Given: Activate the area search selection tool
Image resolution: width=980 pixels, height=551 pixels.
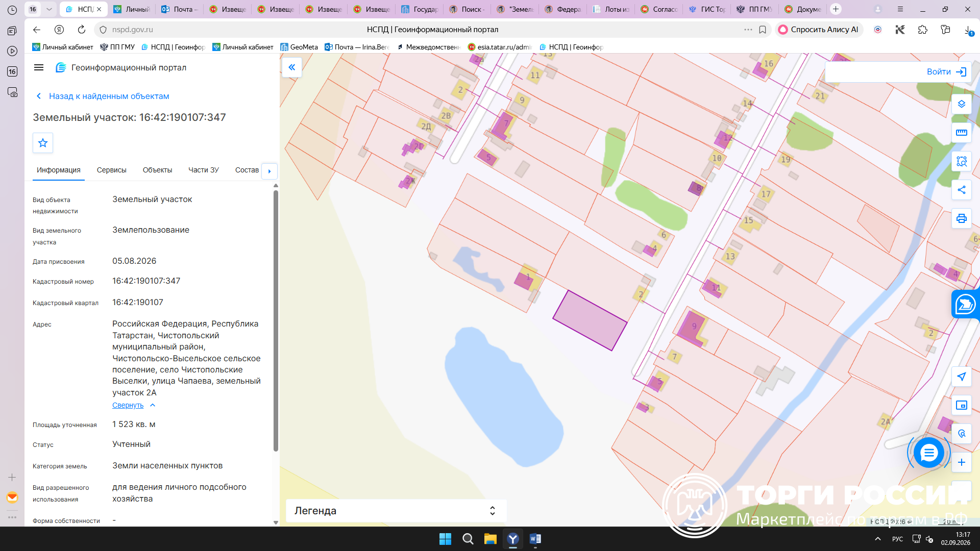Looking at the screenshot, I should click(962, 161).
